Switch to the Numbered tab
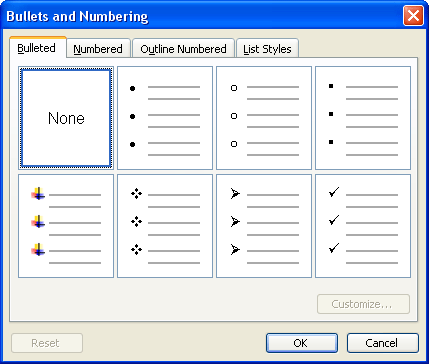 click(x=98, y=49)
